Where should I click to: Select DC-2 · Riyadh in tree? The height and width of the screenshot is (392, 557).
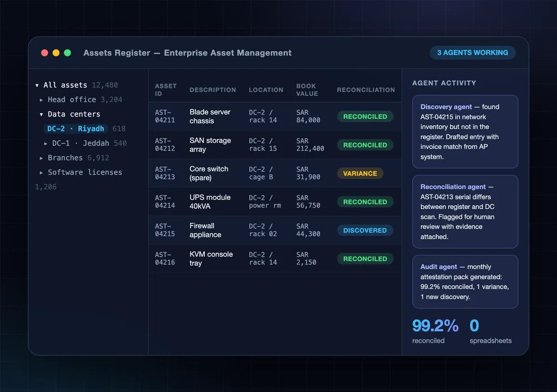[76, 129]
